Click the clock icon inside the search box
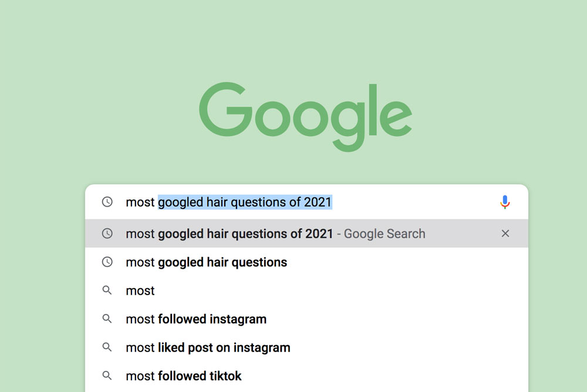 (107, 202)
